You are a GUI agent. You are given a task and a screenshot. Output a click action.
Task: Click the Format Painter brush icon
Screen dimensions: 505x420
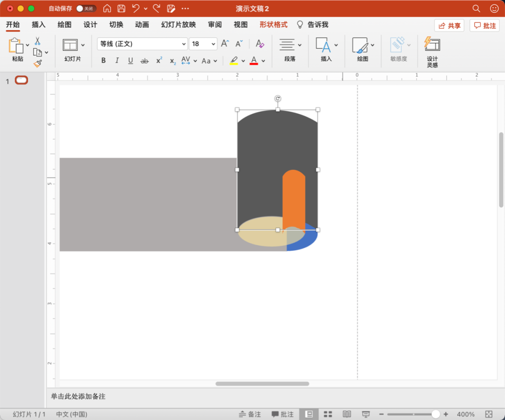click(x=38, y=63)
